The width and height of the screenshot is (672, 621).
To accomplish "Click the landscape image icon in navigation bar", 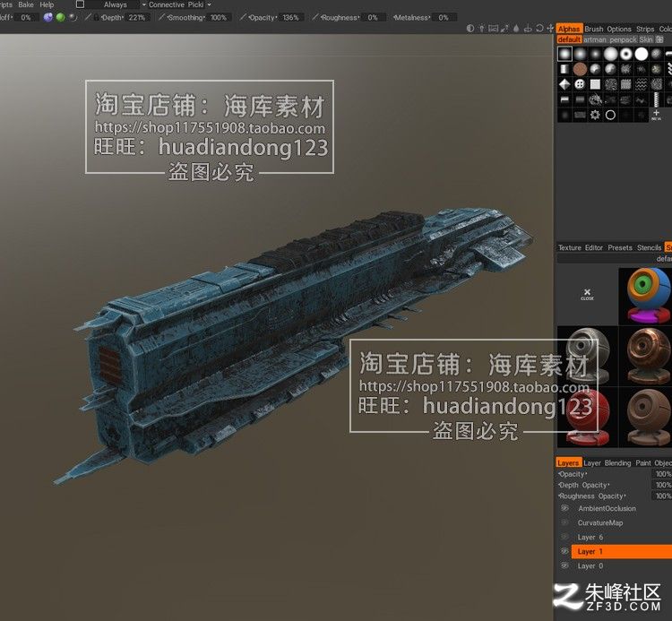I will click(x=494, y=29).
